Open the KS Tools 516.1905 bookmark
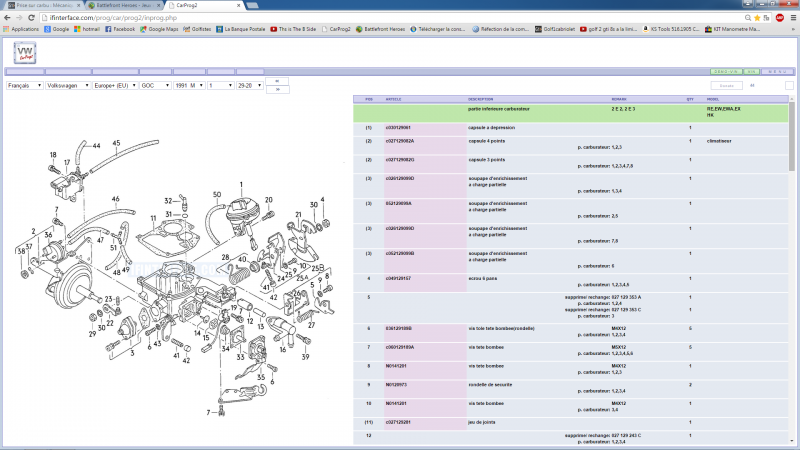The width and height of the screenshot is (800, 450). point(671,29)
